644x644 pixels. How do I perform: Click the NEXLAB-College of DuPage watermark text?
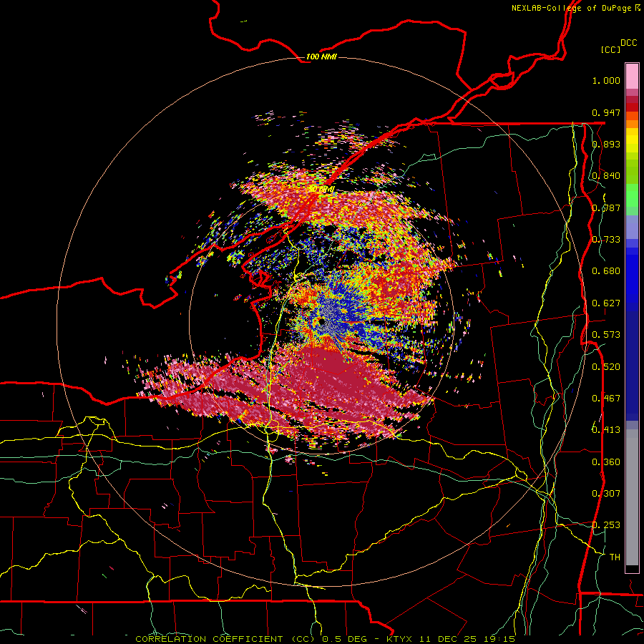tap(575, 8)
